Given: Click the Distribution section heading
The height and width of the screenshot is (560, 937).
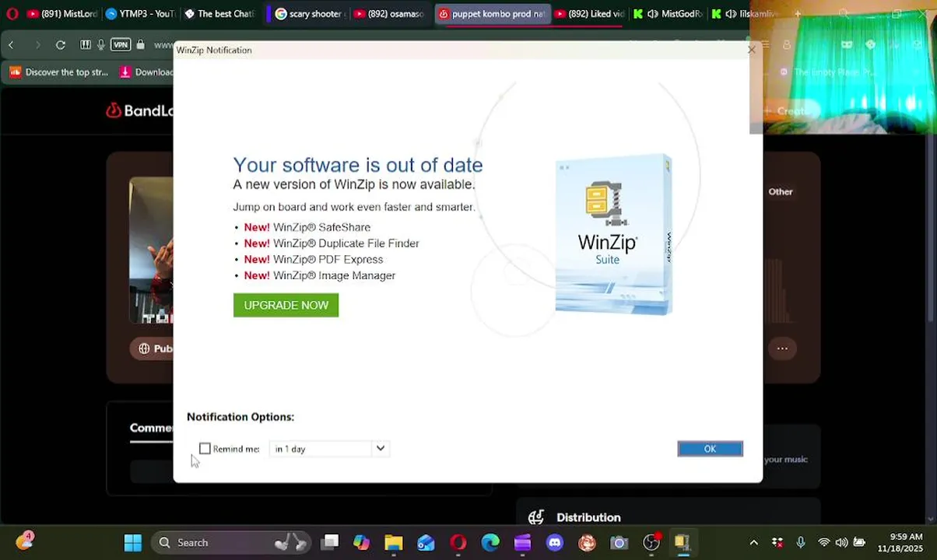Looking at the screenshot, I should pos(588,517).
